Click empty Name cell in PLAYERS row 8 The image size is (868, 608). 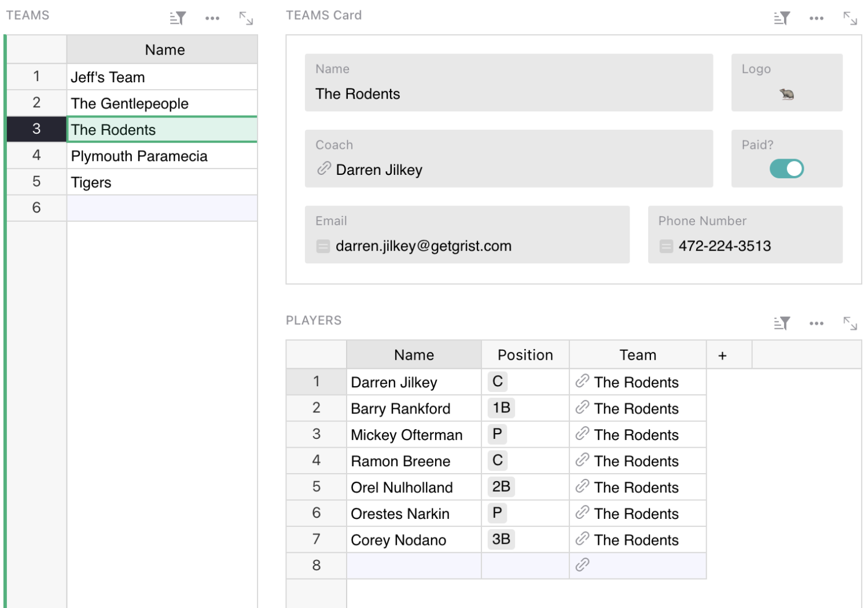pyautogui.click(x=414, y=566)
